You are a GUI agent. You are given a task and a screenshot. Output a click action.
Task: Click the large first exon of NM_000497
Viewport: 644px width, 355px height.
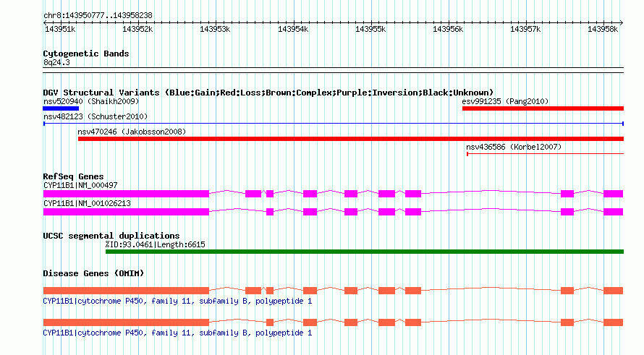tap(126, 194)
